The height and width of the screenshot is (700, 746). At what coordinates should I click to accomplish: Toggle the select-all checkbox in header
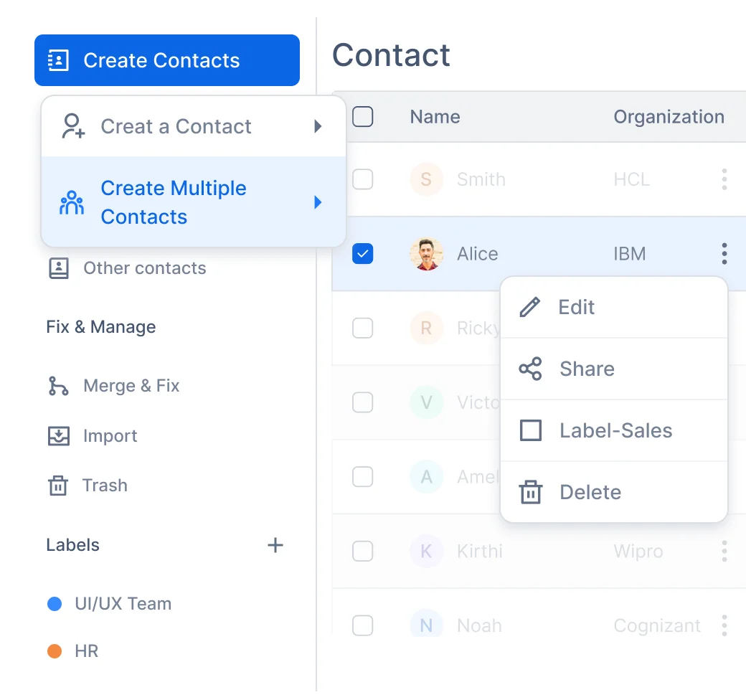pos(363,117)
